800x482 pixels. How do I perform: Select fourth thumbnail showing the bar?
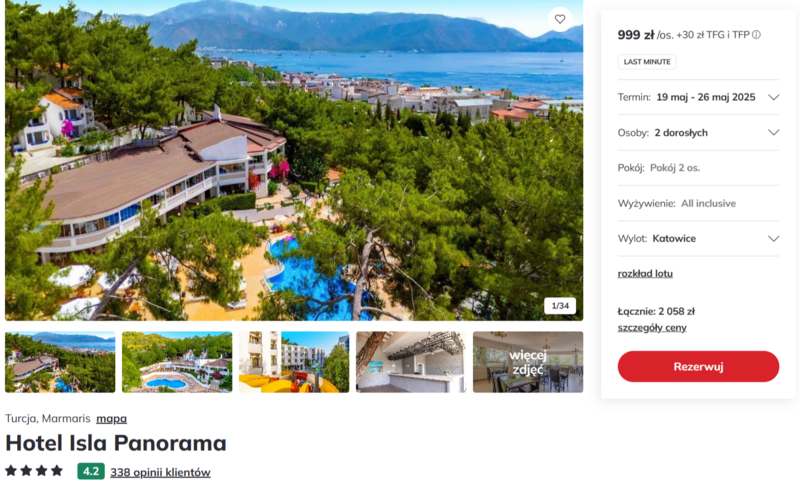[x=411, y=362]
